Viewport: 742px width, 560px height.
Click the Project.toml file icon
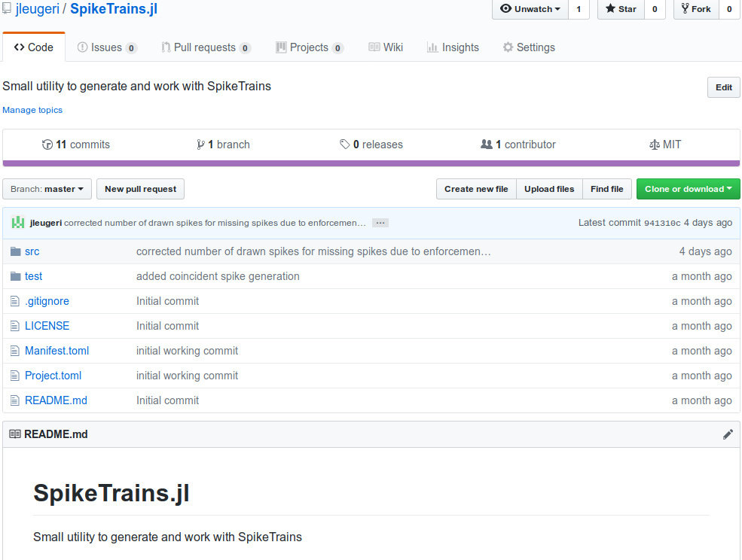pos(15,376)
